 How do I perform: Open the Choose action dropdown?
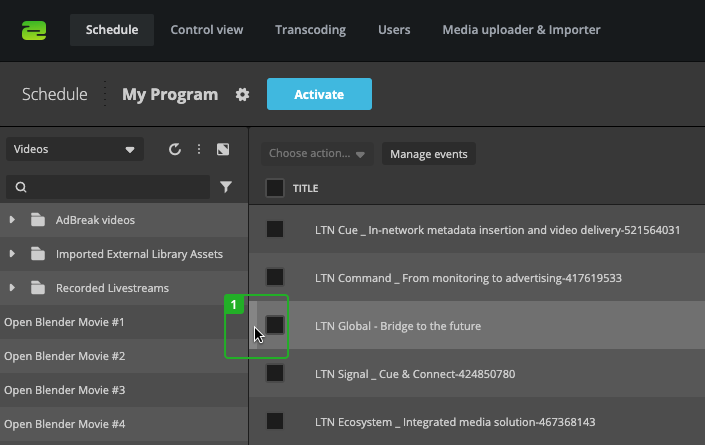pos(317,154)
